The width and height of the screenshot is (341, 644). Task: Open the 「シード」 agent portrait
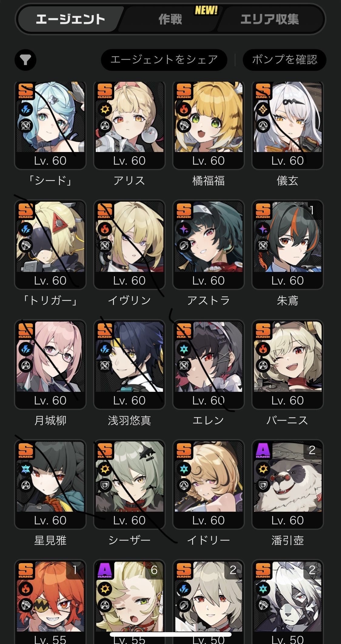(x=50, y=125)
